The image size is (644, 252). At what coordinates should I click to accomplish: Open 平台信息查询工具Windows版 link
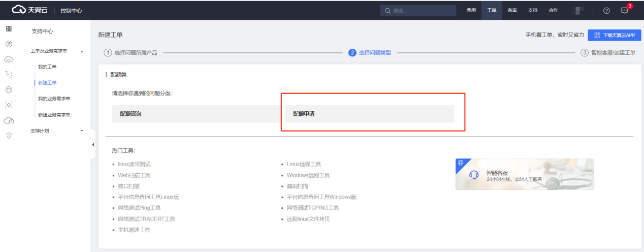[x=321, y=197]
